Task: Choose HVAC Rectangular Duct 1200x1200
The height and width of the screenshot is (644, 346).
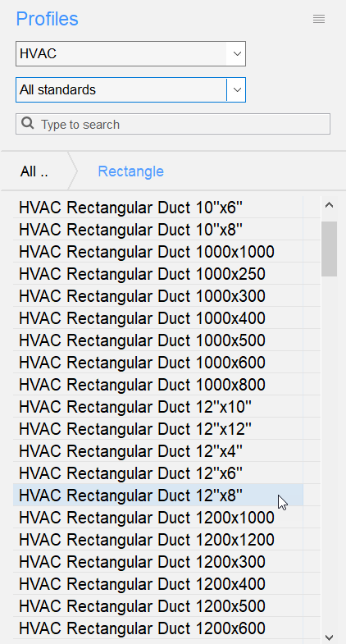Action: [x=158, y=540]
